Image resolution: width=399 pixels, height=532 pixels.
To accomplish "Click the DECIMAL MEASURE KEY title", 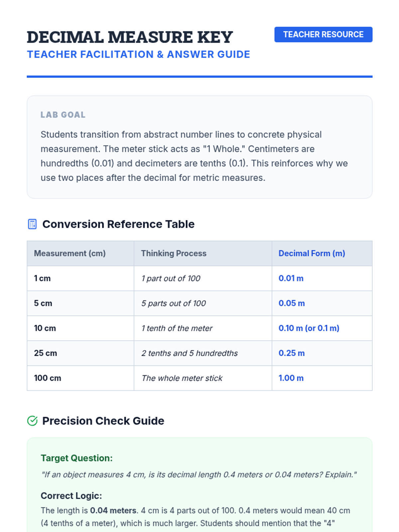I will (x=130, y=37).
